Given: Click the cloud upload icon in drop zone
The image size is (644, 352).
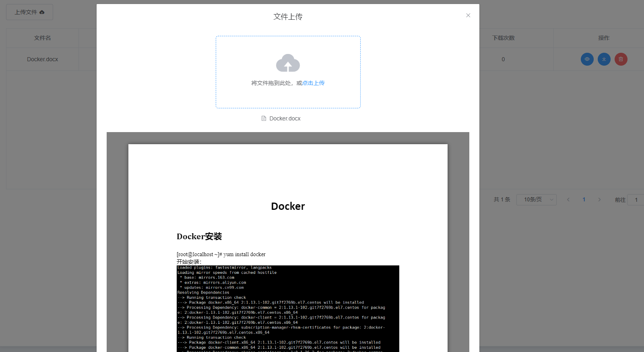Looking at the screenshot, I should coord(288,63).
